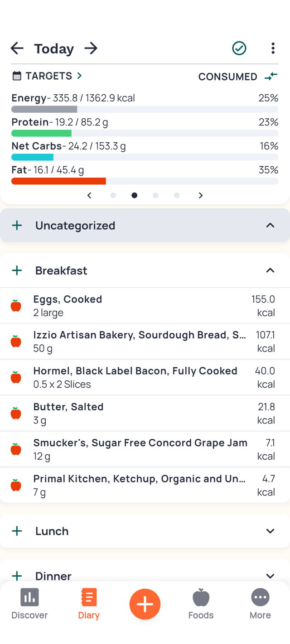Select the third summary page dot
The width and height of the screenshot is (290, 644).
click(155, 195)
